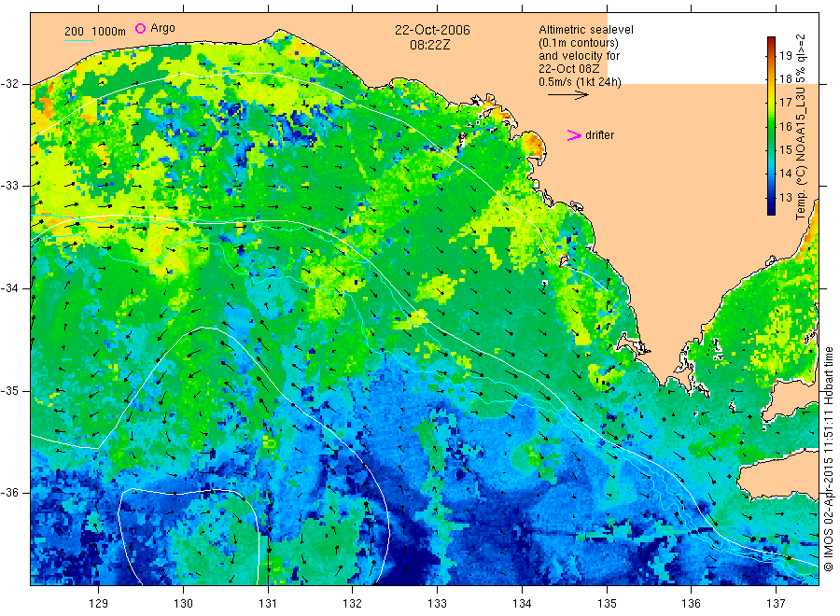Click the magenta drifter arrow symbol
Viewport: 840px width, 616px height.
click(x=574, y=135)
